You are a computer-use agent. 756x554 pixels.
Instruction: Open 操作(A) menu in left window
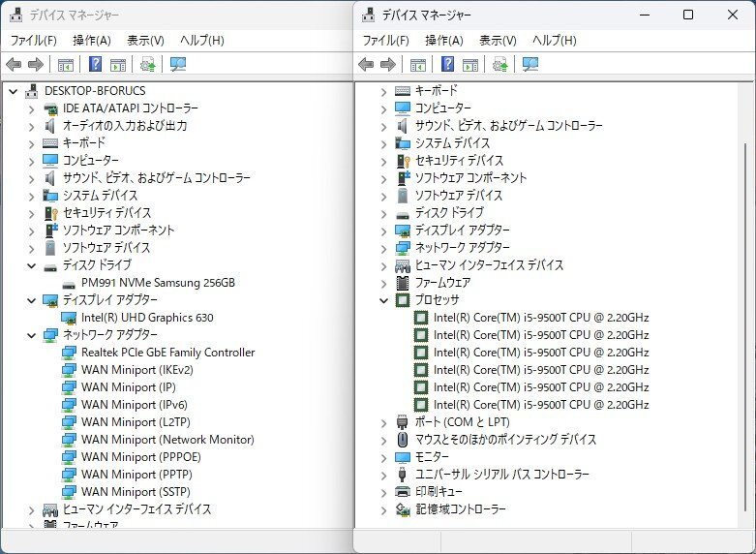pyautogui.click(x=92, y=41)
